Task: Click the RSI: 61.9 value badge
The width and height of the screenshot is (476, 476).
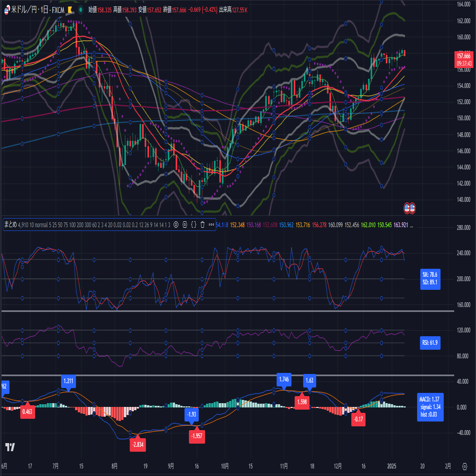Action: [x=430, y=343]
